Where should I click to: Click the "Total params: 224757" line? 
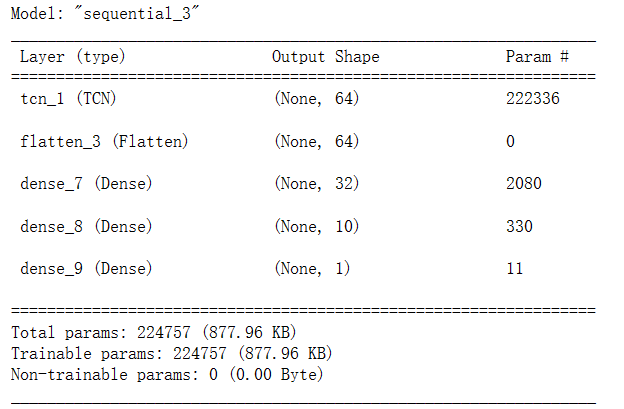(x=153, y=332)
